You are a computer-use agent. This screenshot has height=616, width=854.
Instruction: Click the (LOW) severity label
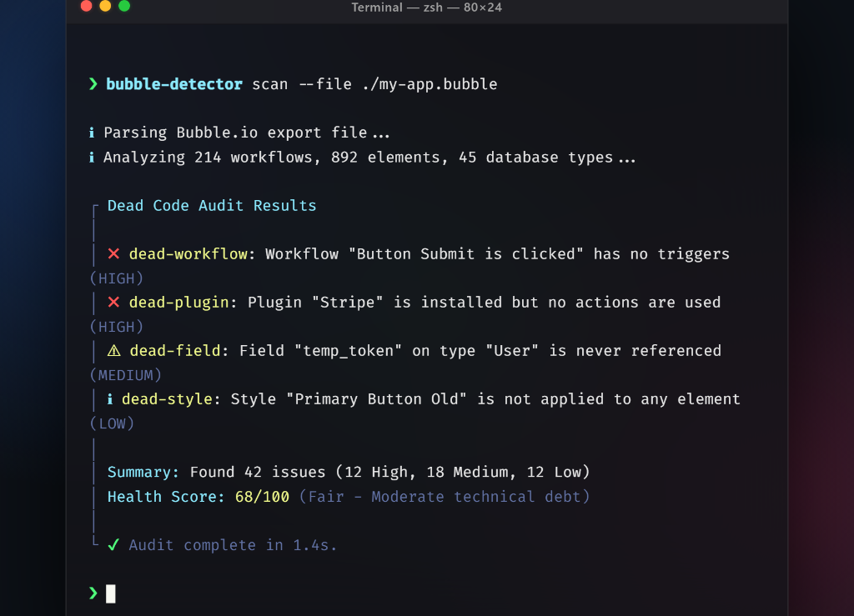pyautogui.click(x=113, y=424)
